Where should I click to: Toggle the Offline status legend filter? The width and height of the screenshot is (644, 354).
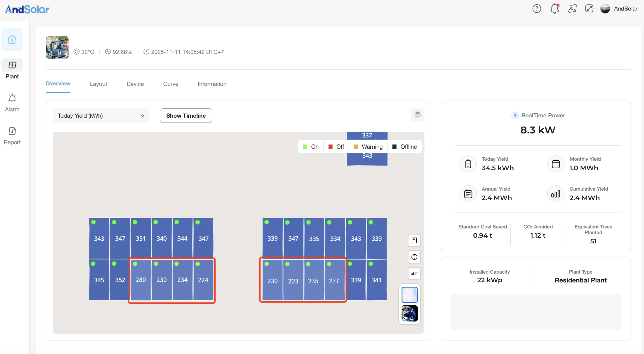(x=405, y=147)
